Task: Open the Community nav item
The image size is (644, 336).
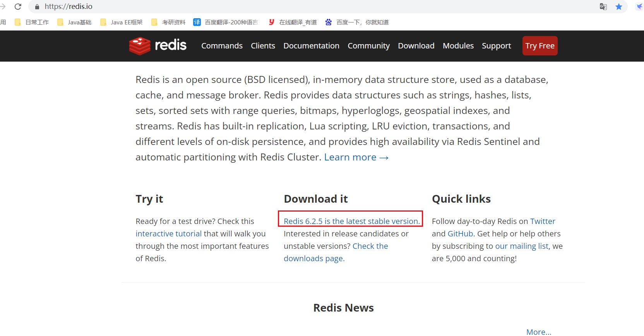Action: coord(368,46)
